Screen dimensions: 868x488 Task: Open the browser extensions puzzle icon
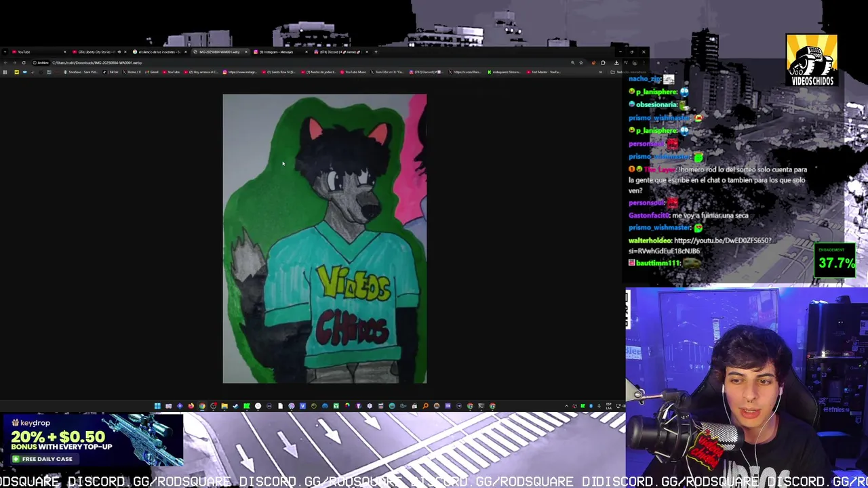pos(603,62)
